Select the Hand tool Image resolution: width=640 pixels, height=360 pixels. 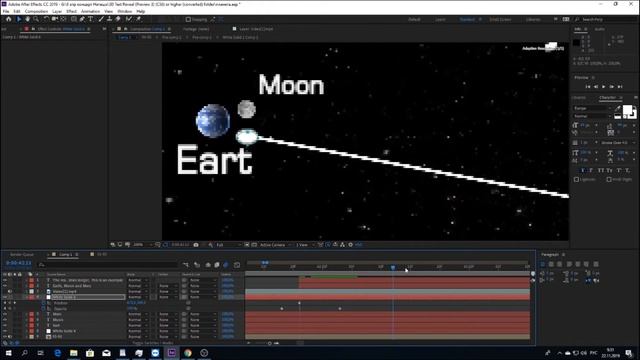pyautogui.click(x=27, y=19)
